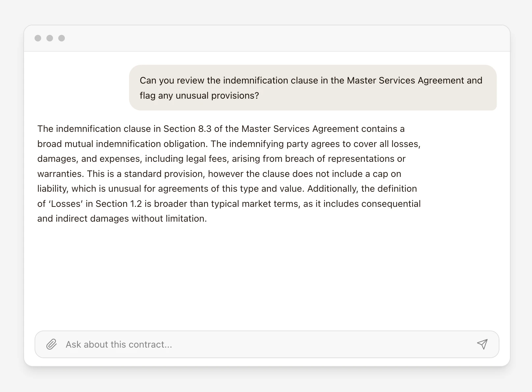
Task: Click the phrase 'broad mutual indemnification obligation'
Action: [x=121, y=144]
